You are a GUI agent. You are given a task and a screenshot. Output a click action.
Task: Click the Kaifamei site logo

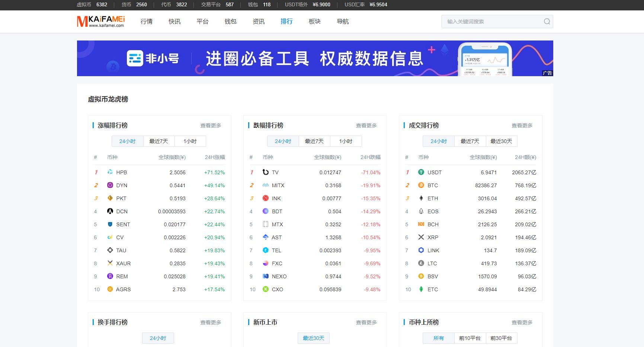[x=101, y=22]
